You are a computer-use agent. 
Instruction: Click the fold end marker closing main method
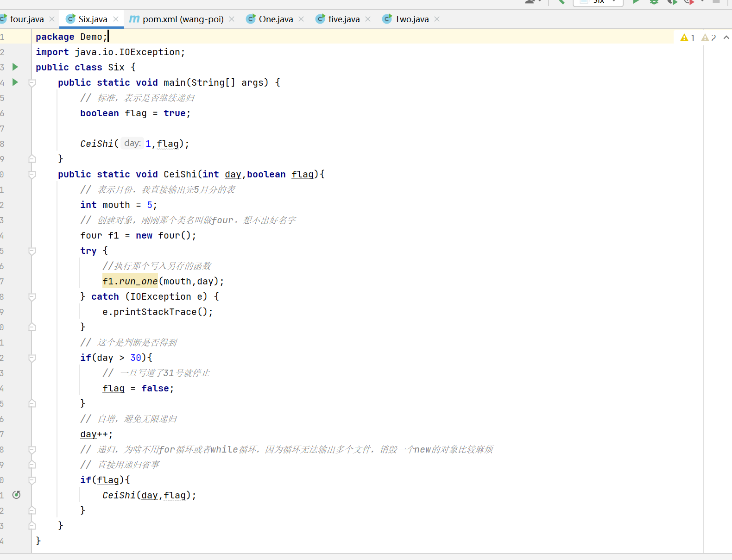pyautogui.click(x=32, y=159)
